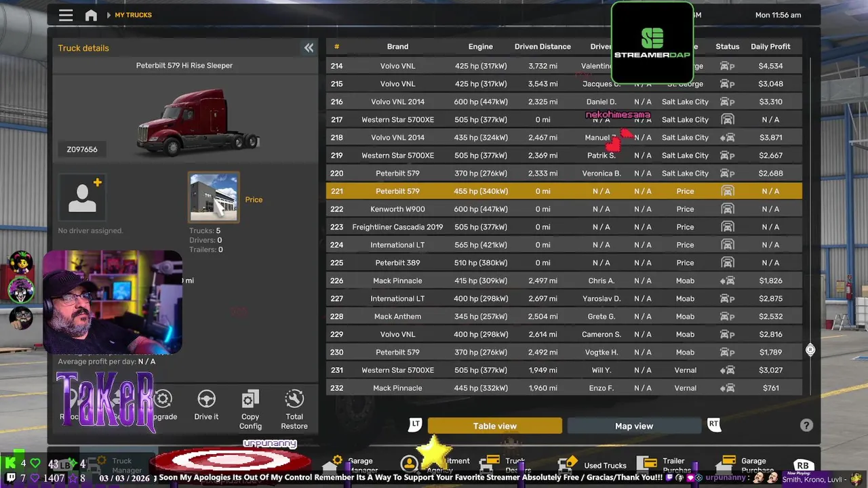Click Salt Lake City in row 216

685,102
